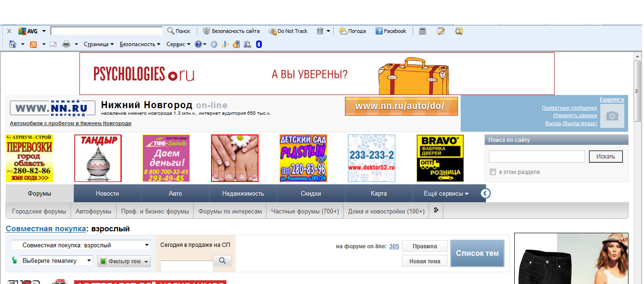Click the Выход везде logout link
The width and height of the screenshot is (644, 284).
(x=580, y=123)
